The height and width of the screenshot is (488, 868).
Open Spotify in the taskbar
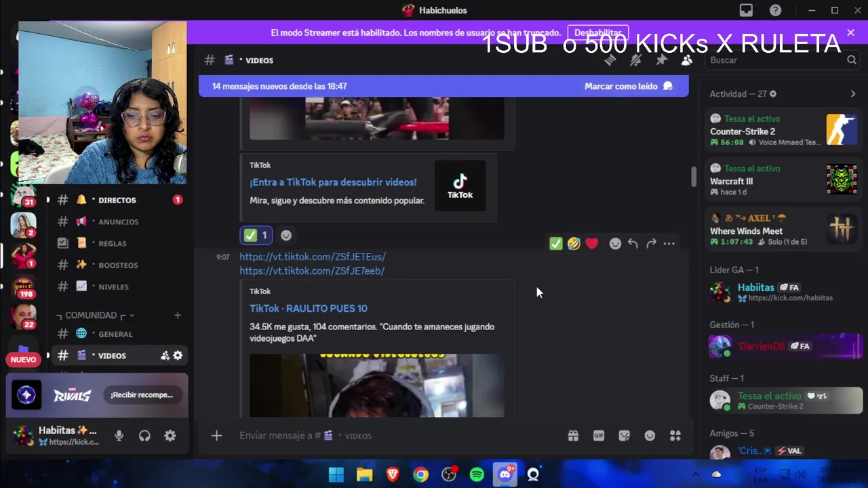[477, 474]
